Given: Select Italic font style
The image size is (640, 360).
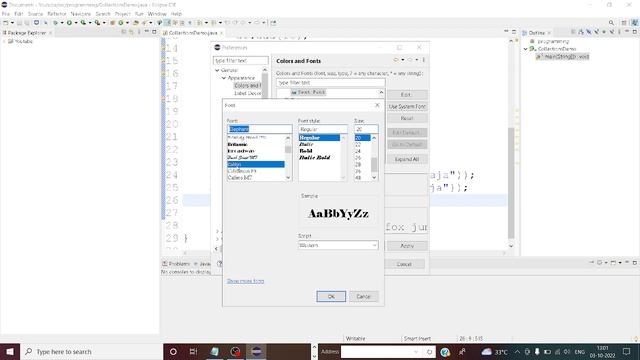Looking at the screenshot, I should pos(306,144).
